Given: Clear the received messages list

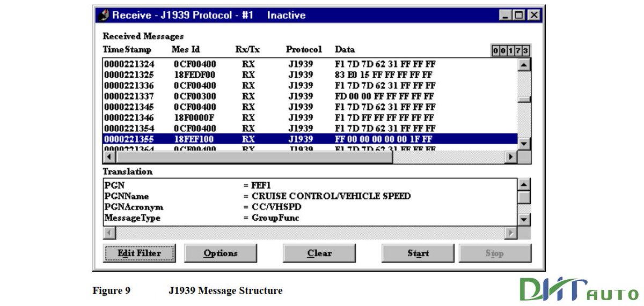Looking at the screenshot, I should [x=319, y=253].
